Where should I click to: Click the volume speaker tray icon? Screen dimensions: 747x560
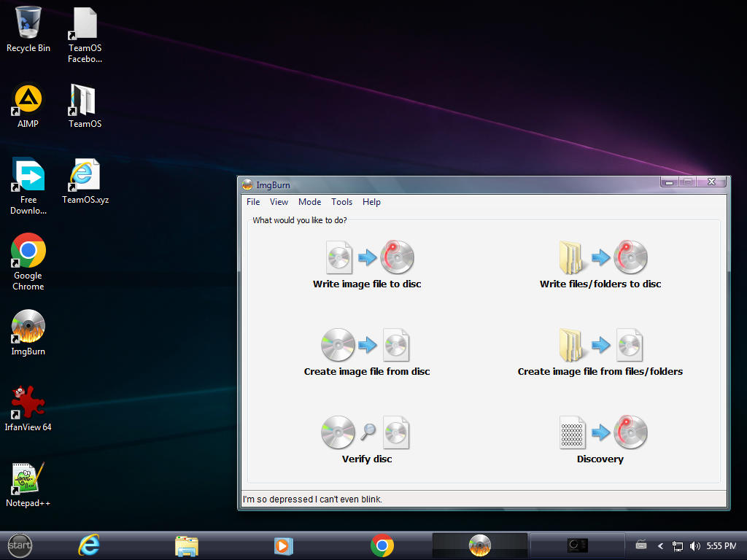point(694,546)
